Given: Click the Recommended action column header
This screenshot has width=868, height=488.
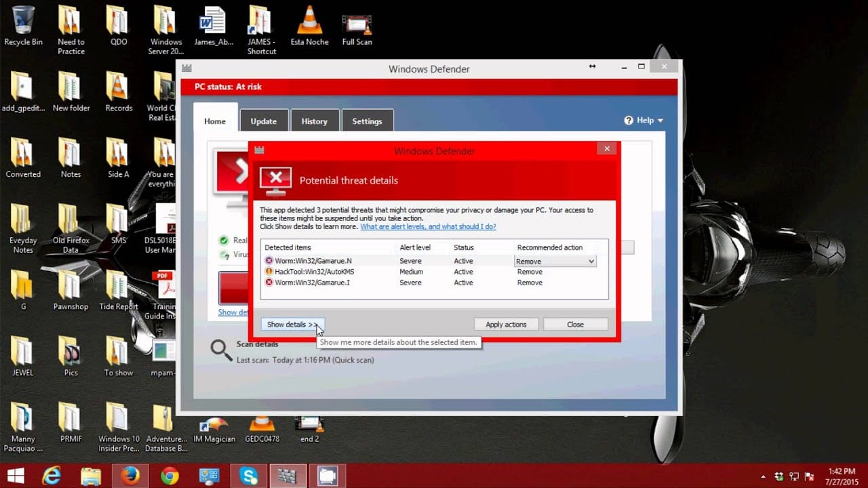Looking at the screenshot, I should pos(550,247).
